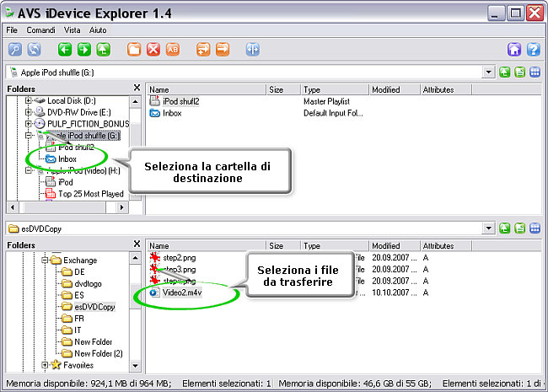The image size is (548, 392).
Task: Select the New Folder (2) folder
Action: (98, 353)
